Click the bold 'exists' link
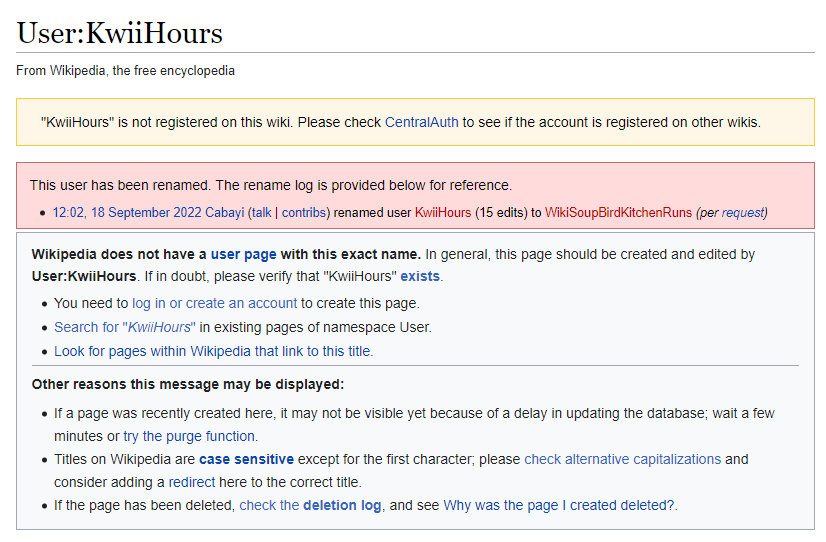The height and width of the screenshot is (542, 826). pos(420,276)
